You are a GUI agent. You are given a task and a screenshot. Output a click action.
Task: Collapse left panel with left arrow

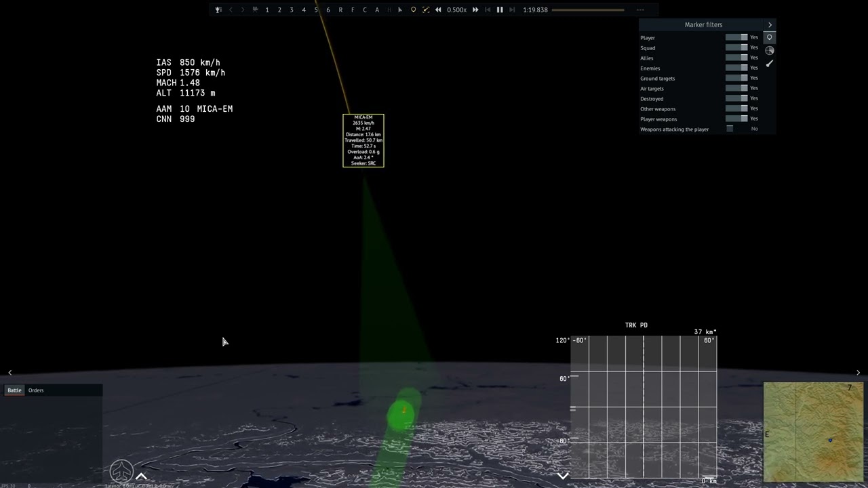9,373
